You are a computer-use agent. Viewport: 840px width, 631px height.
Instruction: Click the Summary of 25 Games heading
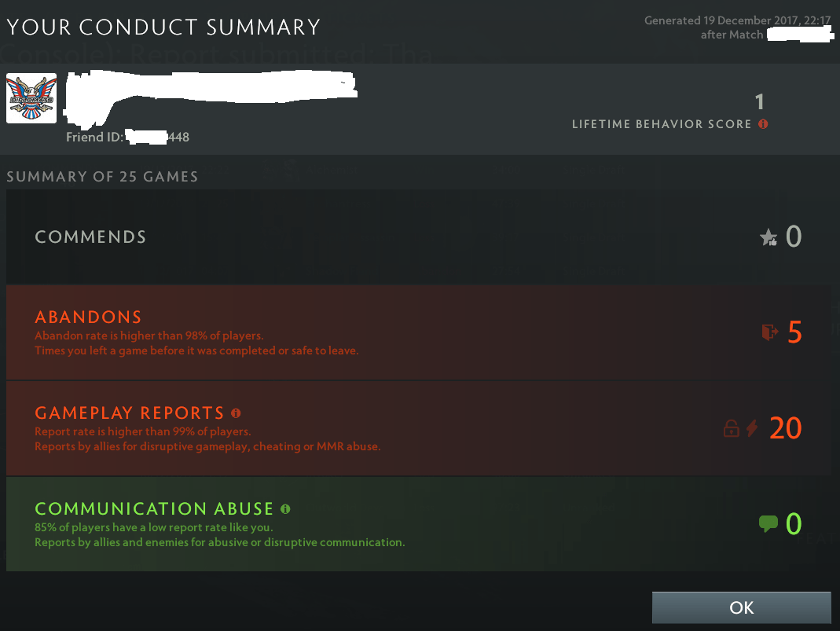coord(102,177)
